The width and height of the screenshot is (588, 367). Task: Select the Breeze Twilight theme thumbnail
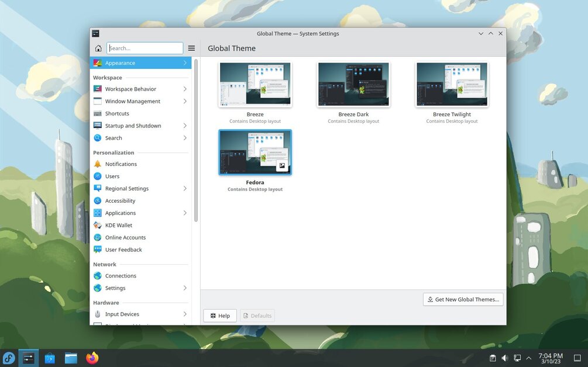452,84
